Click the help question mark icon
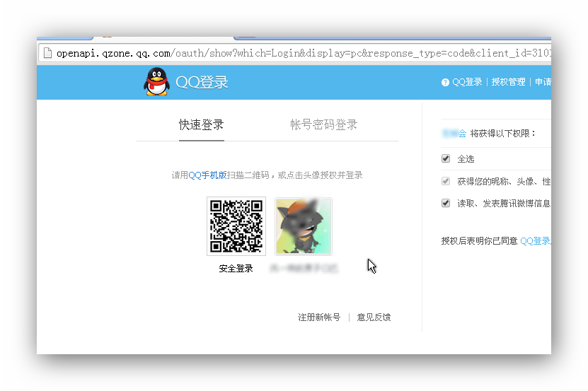 tap(445, 83)
